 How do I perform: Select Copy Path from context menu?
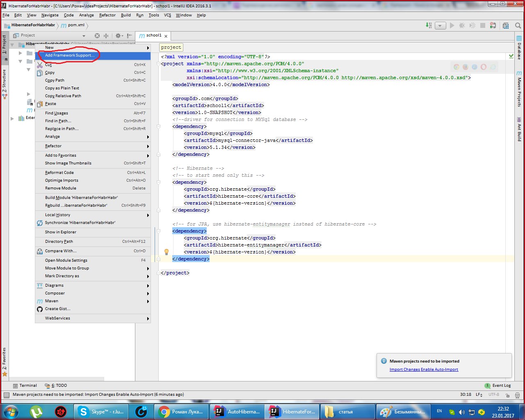point(93,80)
